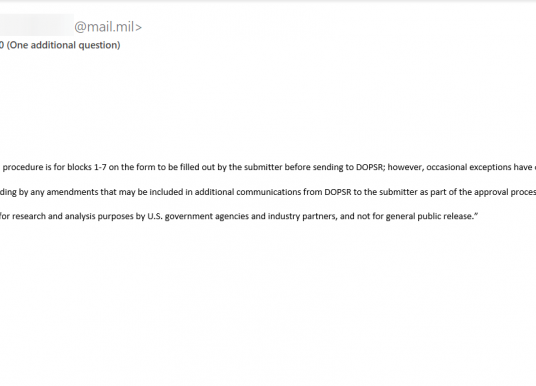Click "industry partners" in third paragraph
The image size is (536, 386).
[302, 216]
